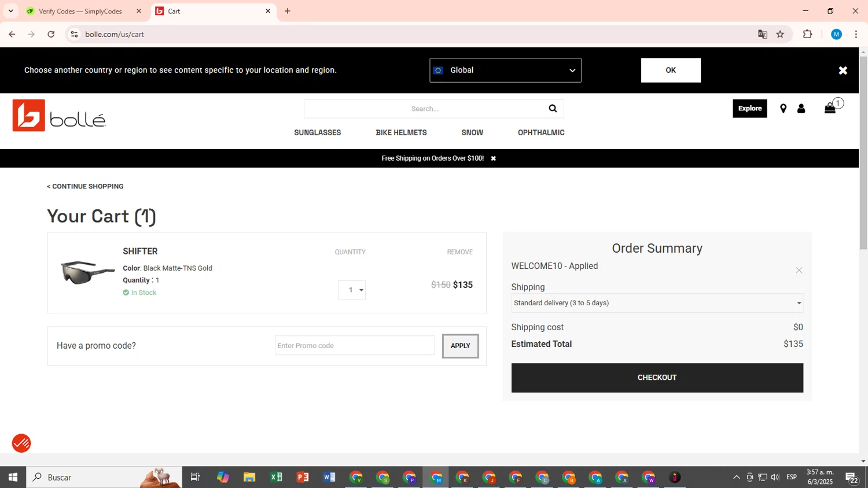Click the Apply promo button
The image size is (868, 488).
[x=461, y=346]
